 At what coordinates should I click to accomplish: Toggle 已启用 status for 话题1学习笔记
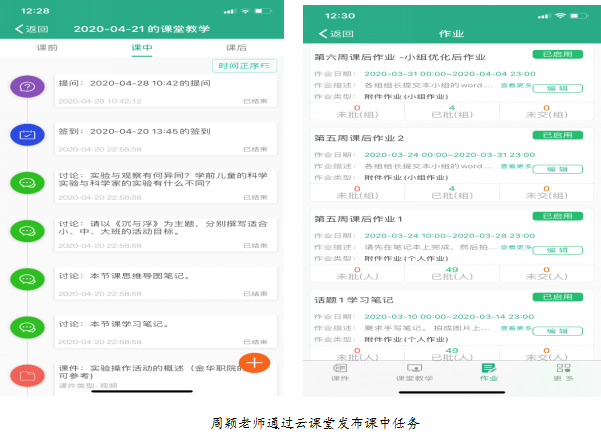click(557, 297)
